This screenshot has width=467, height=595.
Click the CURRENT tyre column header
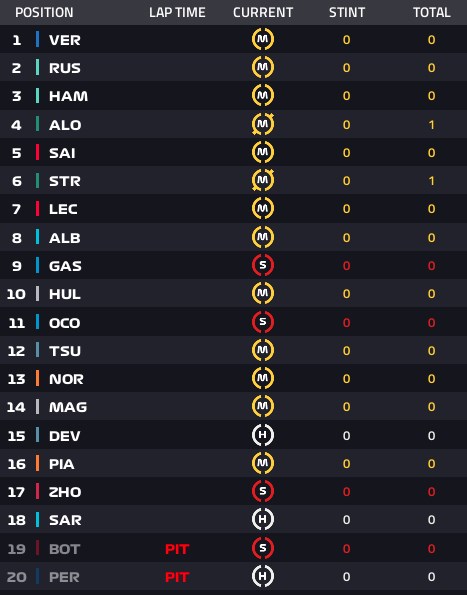[263, 13]
